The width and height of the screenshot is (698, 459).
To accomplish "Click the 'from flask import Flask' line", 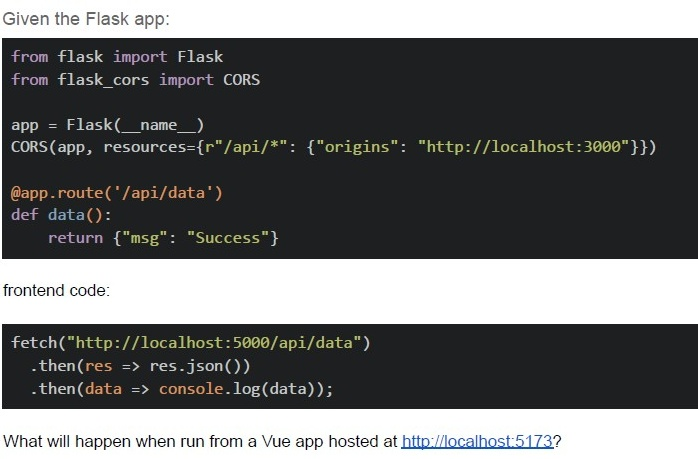I will pyautogui.click(x=117, y=57).
